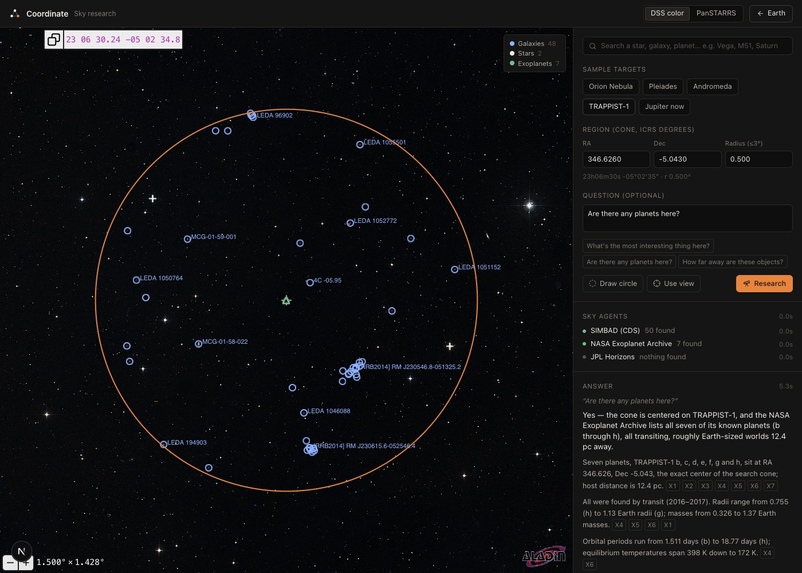The width and height of the screenshot is (802, 573).
Task: Select the LEDA 1051152 galaxy marker
Action: tap(455, 269)
